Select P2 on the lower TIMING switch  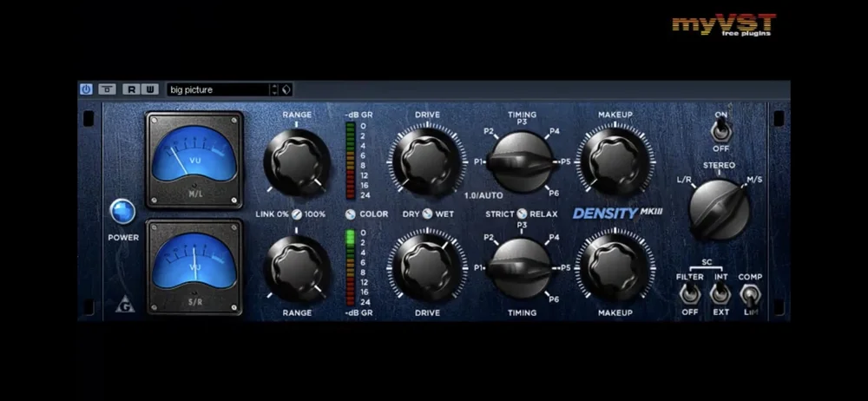(x=489, y=238)
